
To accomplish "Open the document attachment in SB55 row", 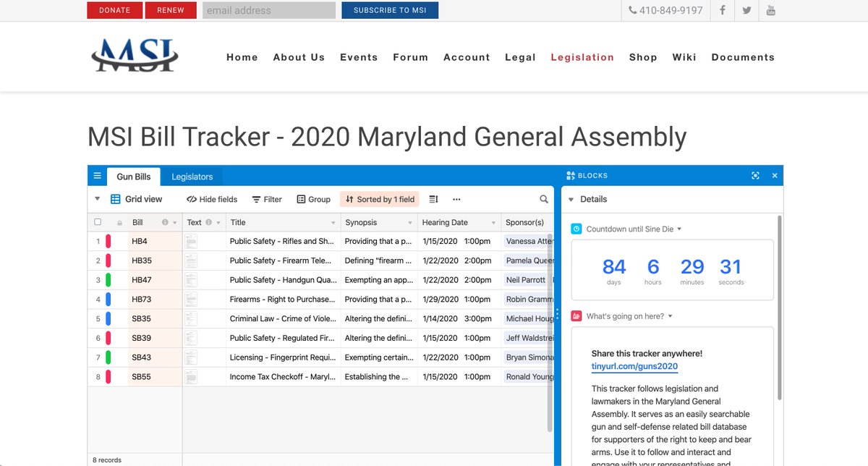I will pyautogui.click(x=191, y=377).
